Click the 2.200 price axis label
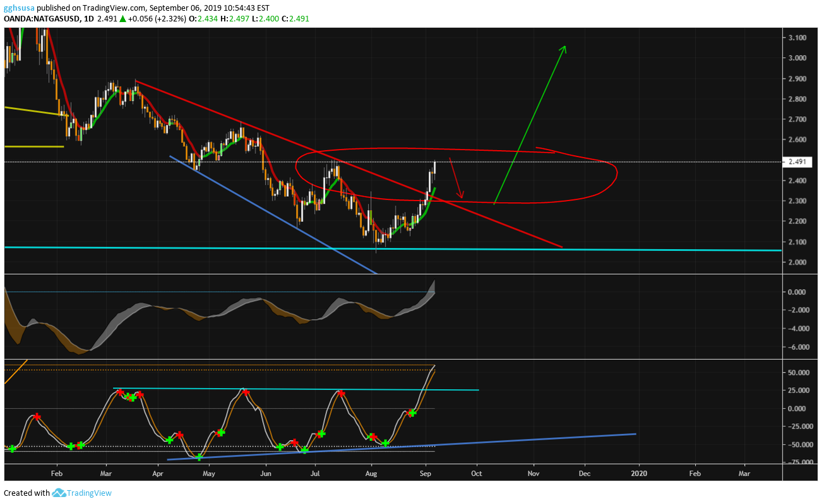 [797, 221]
